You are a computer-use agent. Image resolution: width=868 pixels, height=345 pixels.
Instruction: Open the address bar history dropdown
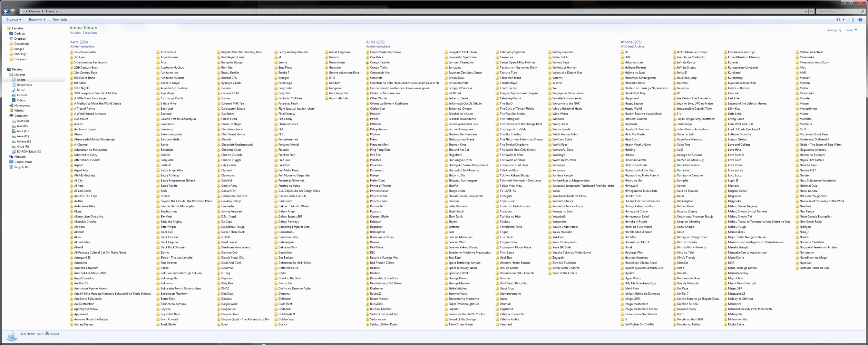tap(806, 11)
